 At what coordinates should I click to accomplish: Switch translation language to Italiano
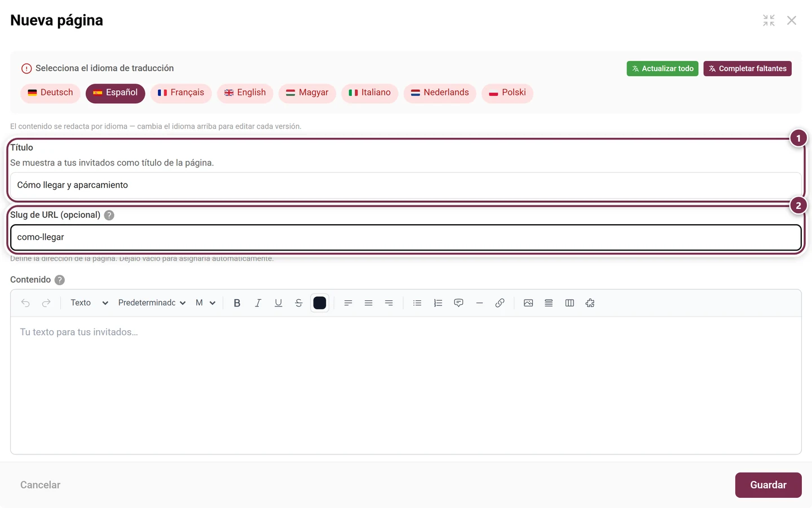370,93
